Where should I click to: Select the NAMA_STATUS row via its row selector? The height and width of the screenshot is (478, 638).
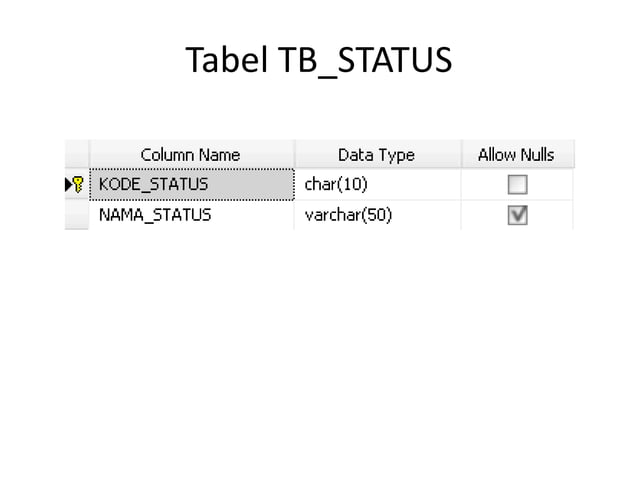[76, 215]
